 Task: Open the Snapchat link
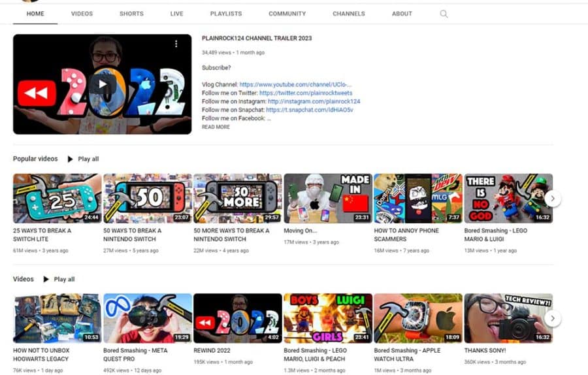pyautogui.click(x=310, y=110)
